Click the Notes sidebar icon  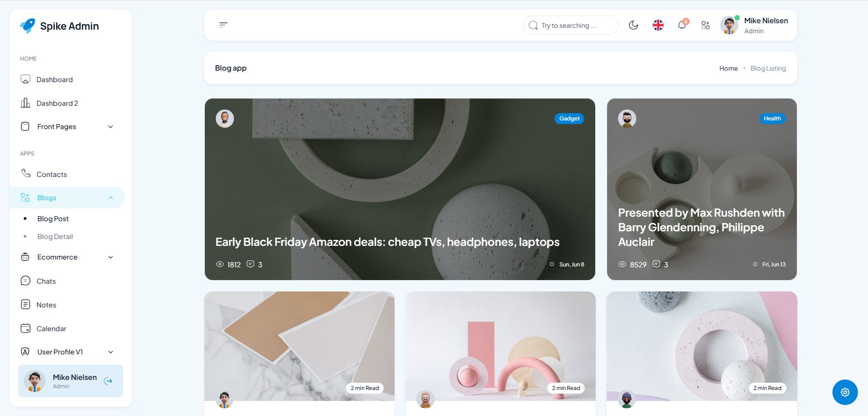pos(26,304)
